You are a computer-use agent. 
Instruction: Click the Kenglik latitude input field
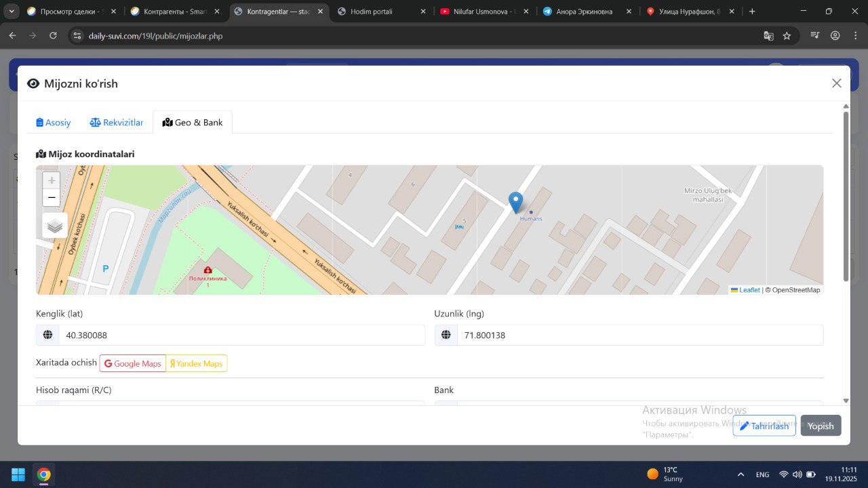pos(241,335)
